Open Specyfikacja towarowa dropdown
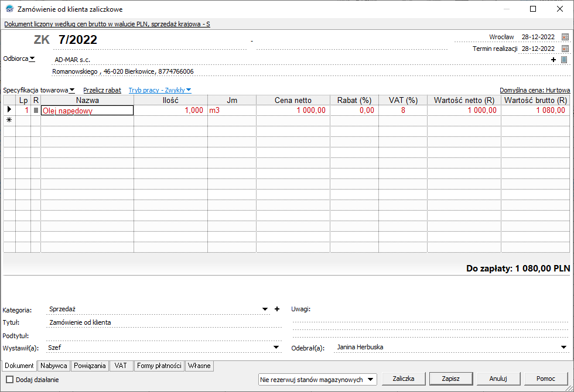Viewport: 574px width, 392px height. point(72,90)
